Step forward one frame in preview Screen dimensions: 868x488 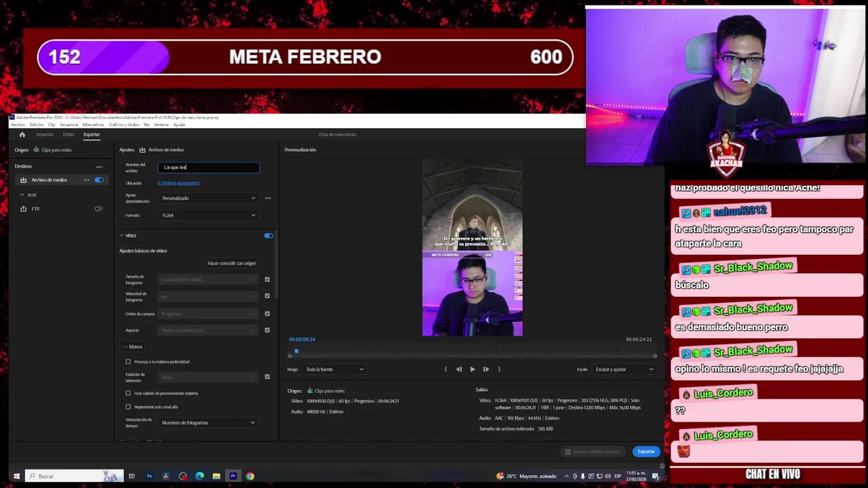click(486, 369)
